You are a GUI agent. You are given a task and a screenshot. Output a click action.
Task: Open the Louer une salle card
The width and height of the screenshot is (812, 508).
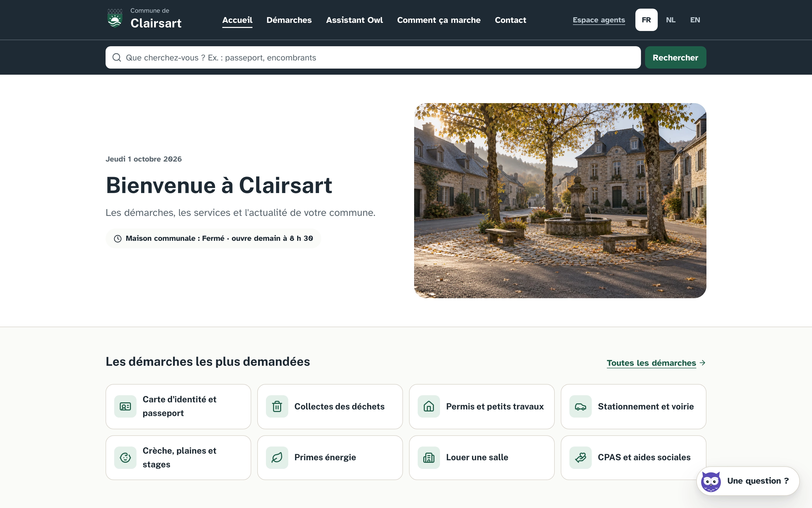coord(482,458)
